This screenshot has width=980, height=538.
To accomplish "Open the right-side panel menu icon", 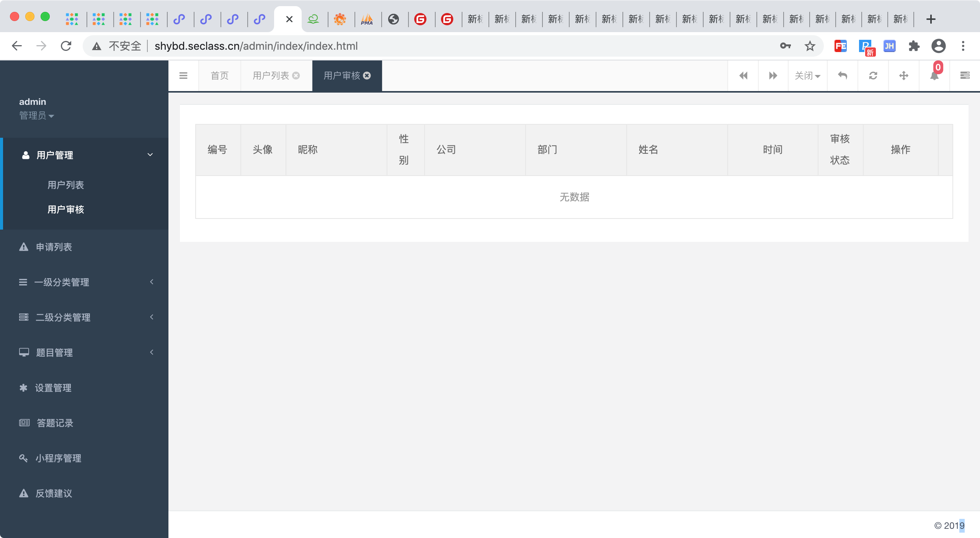I will point(965,76).
